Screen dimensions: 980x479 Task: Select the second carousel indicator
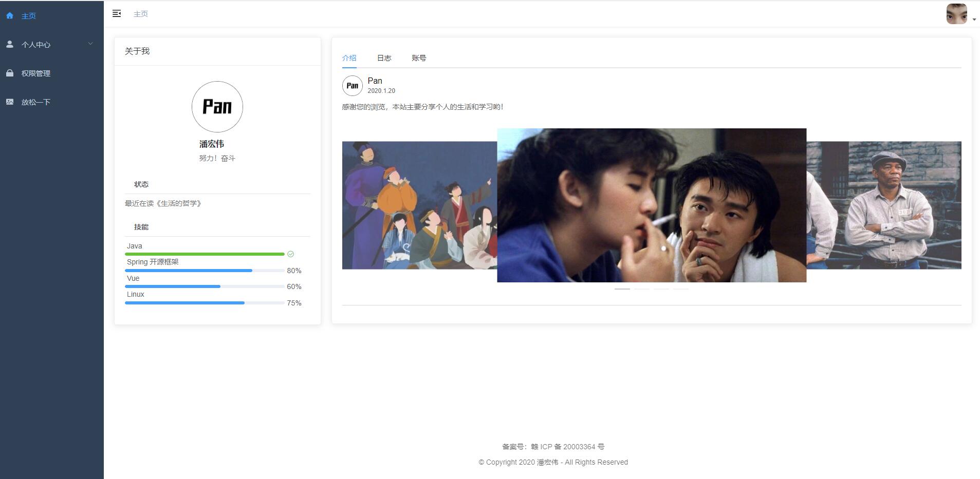click(x=642, y=289)
